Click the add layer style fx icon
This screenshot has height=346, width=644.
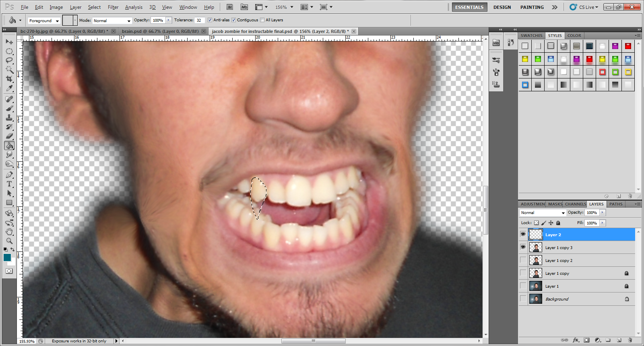(576, 340)
